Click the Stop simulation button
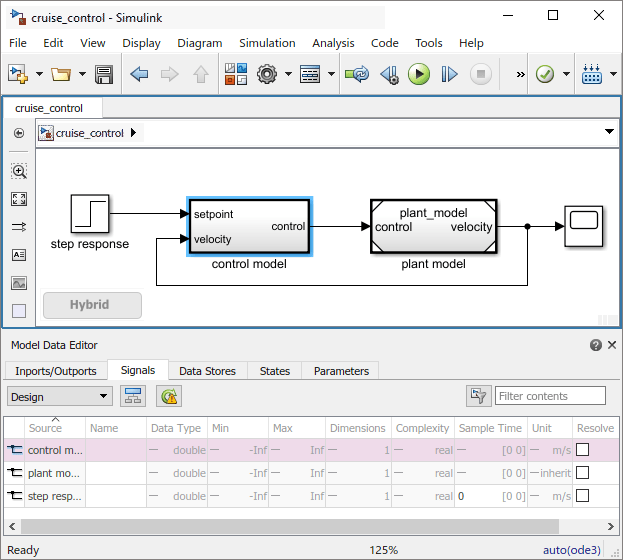623x560 pixels. click(x=481, y=74)
